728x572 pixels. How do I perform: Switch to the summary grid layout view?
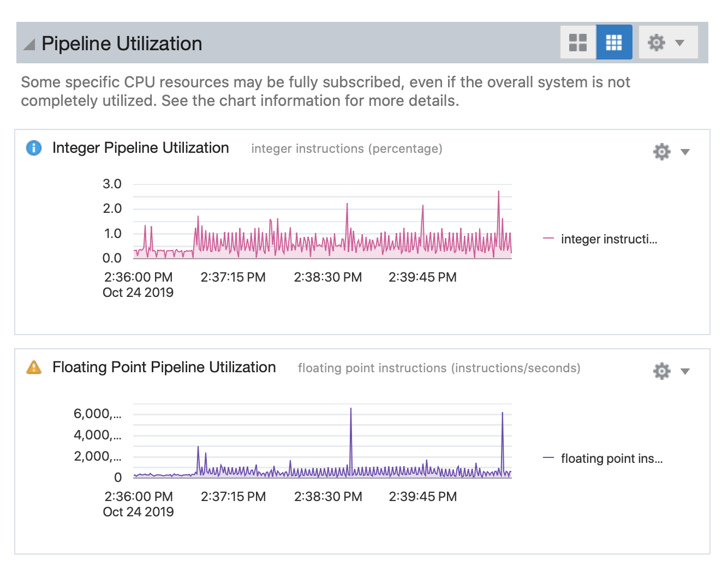[x=577, y=41]
